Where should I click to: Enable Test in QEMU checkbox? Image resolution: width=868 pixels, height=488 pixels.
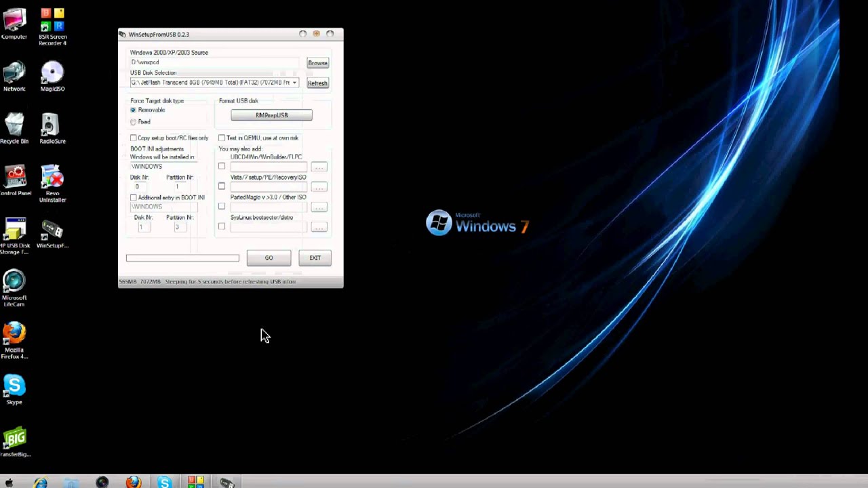pyautogui.click(x=222, y=138)
